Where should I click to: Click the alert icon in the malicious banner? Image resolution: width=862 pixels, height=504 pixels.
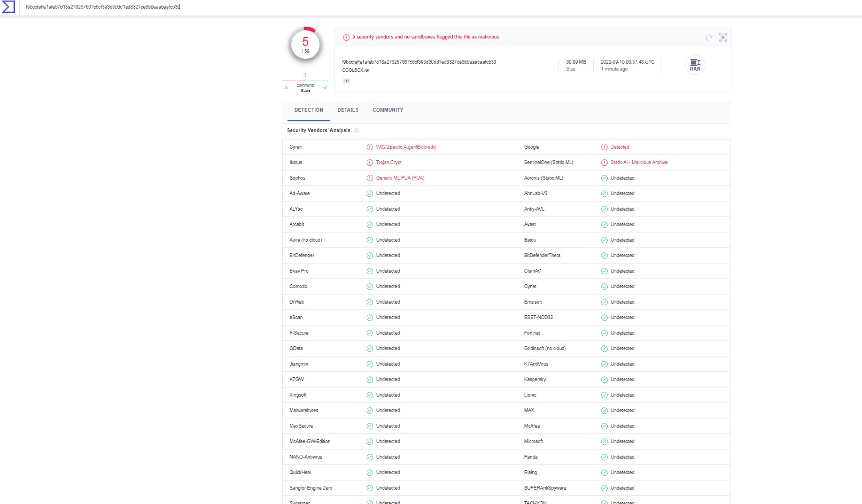346,37
